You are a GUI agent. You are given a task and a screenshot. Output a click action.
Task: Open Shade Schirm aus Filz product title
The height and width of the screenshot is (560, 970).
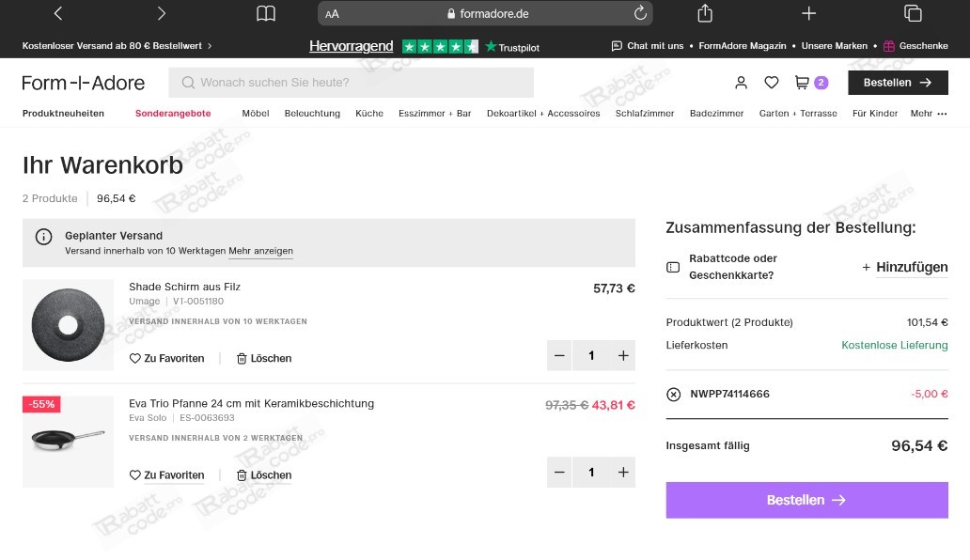184,287
